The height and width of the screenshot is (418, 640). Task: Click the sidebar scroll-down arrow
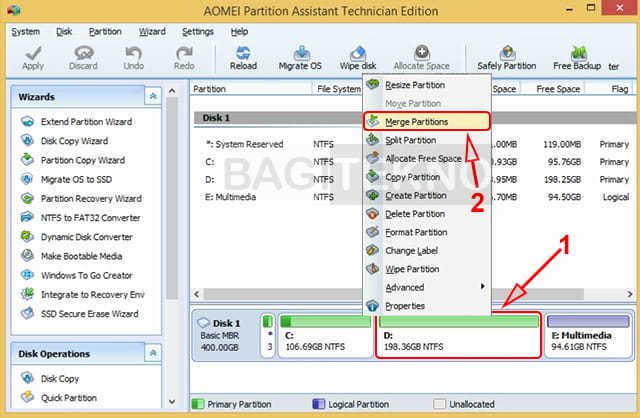[x=172, y=402]
